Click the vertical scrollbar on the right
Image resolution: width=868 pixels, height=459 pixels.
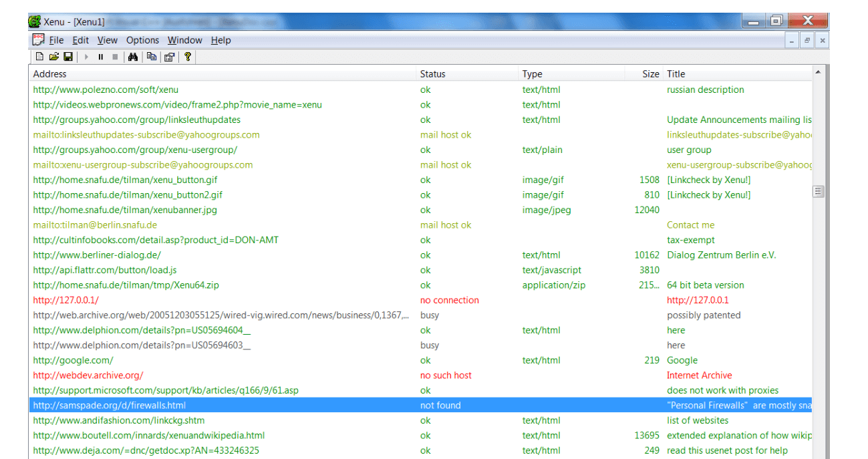(x=817, y=192)
